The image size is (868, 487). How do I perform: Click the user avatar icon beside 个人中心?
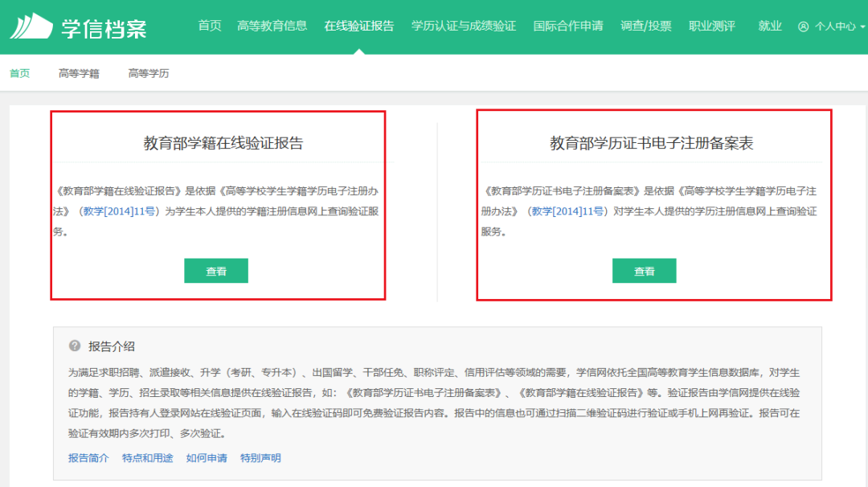(803, 27)
